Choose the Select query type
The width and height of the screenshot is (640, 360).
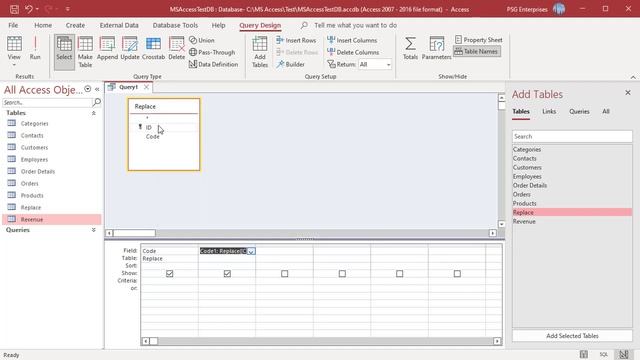click(64, 52)
